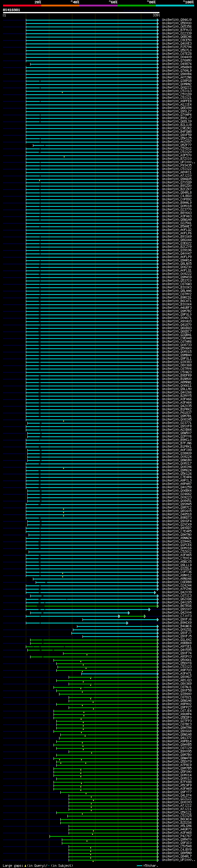
Task: Select UniRef100_P25794 label
Action: pyautogui.click(x=177, y=47)
